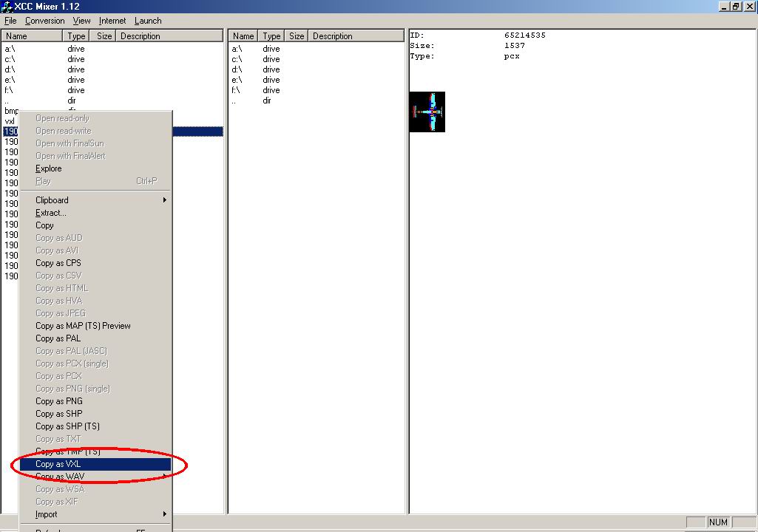Select e:\ drive in middle pane
The width and height of the screenshot is (758, 532).
[237, 80]
